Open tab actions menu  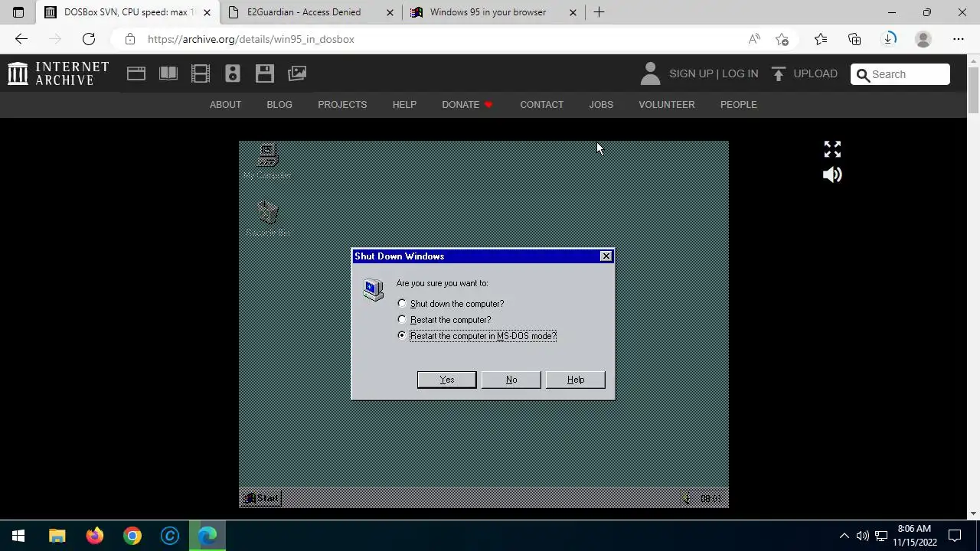pos(18,12)
